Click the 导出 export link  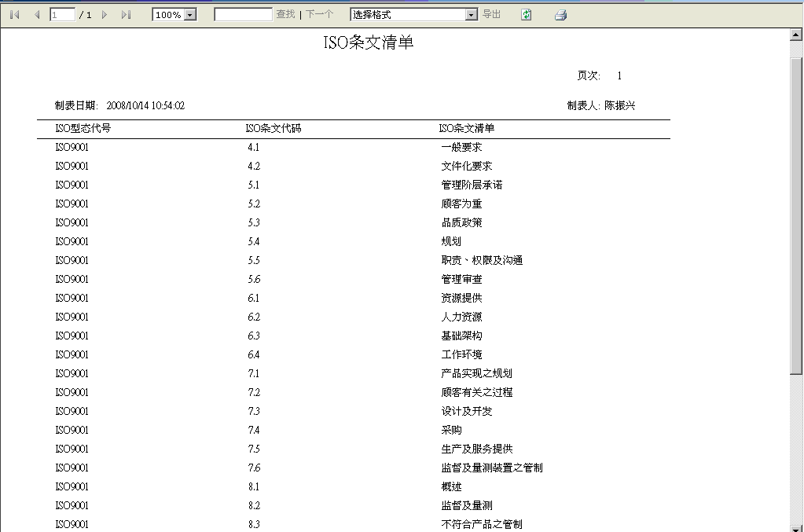pyautogui.click(x=491, y=15)
